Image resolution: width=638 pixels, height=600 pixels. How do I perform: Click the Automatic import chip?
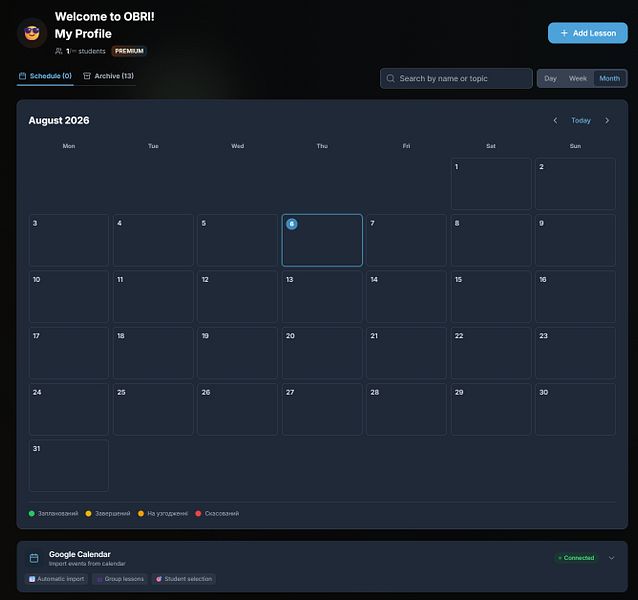[57, 579]
